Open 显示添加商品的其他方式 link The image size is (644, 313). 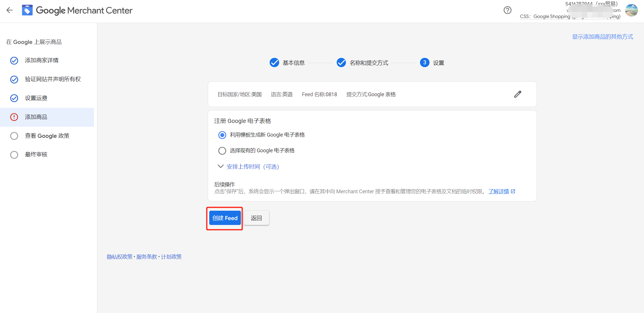(602, 37)
